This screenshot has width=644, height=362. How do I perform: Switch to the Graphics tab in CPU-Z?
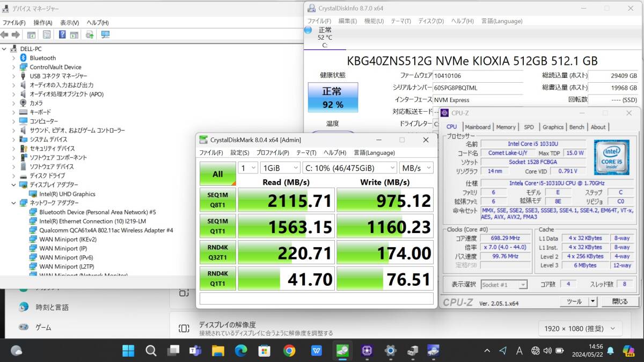click(553, 127)
